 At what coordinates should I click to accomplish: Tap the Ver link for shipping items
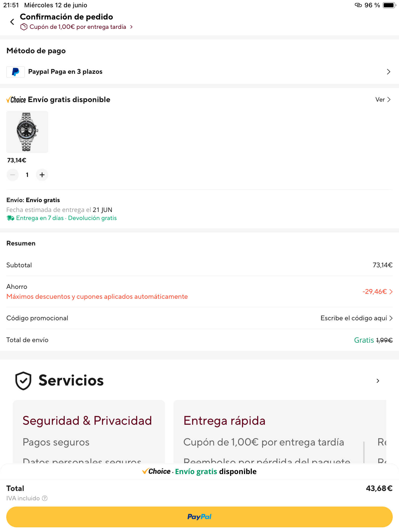tap(383, 99)
